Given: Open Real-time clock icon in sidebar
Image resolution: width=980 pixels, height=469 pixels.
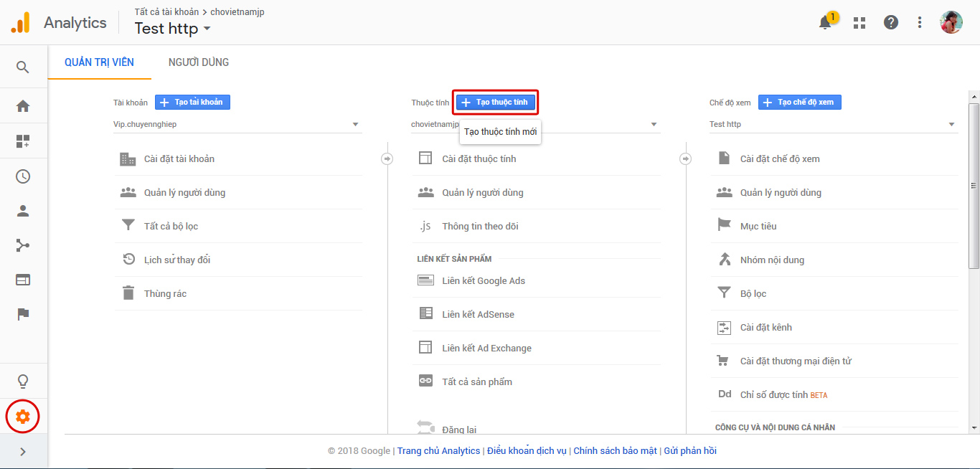Looking at the screenshot, I should pos(23,176).
